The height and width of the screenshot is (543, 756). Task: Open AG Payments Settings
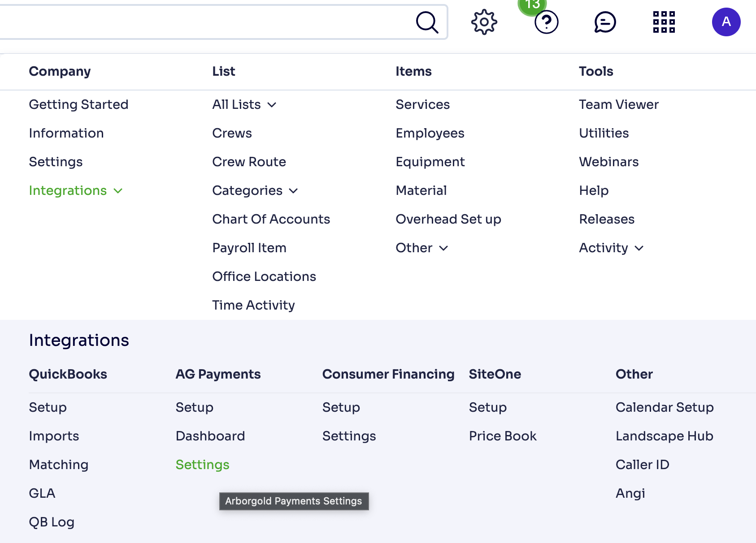click(202, 465)
